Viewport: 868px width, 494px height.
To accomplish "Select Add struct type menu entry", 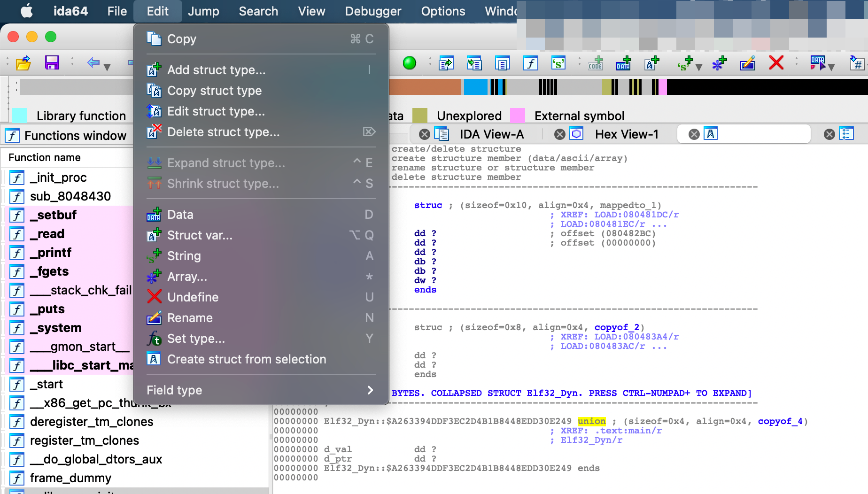I will coord(261,70).
